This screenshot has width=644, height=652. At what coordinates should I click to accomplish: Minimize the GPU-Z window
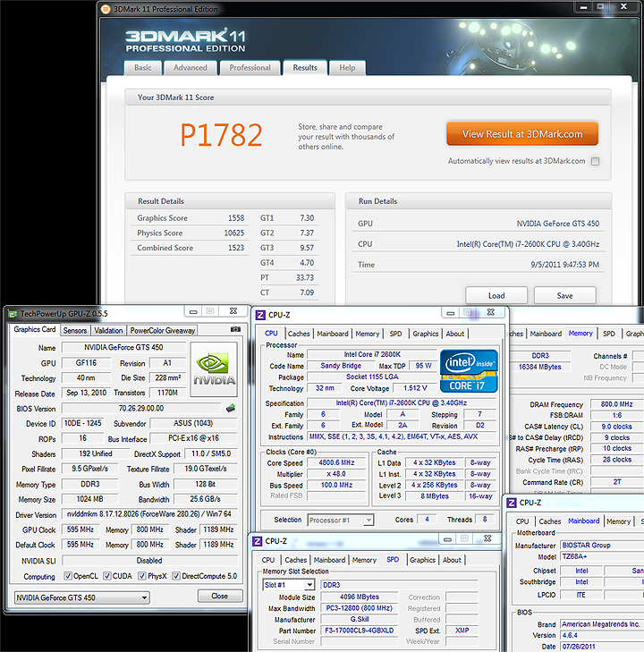click(x=193, y=311)
